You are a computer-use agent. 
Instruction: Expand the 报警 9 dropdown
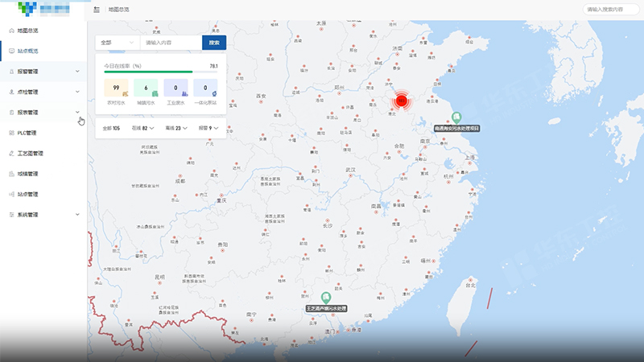click(210, 128)
